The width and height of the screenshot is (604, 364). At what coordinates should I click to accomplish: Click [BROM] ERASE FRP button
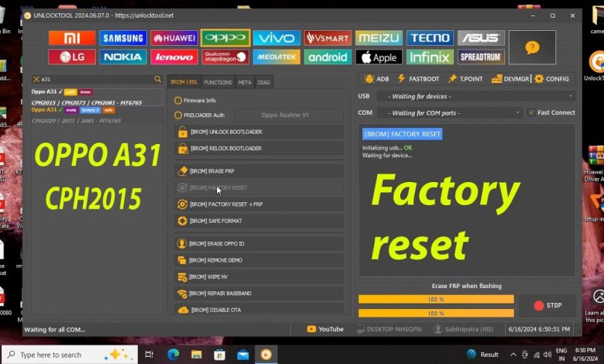259,171
